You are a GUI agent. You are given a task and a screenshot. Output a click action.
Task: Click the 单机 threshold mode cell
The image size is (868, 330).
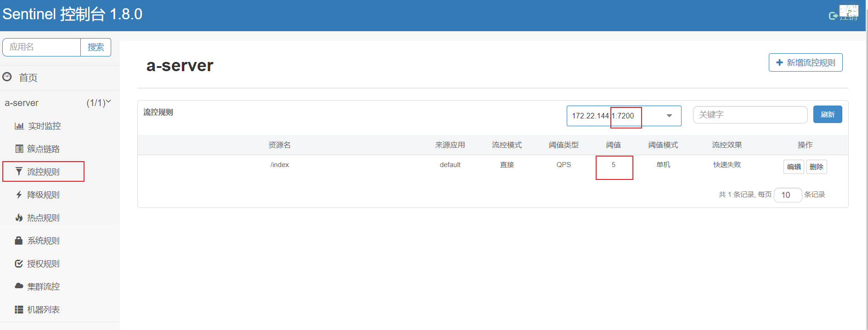[x=663, y=165]
